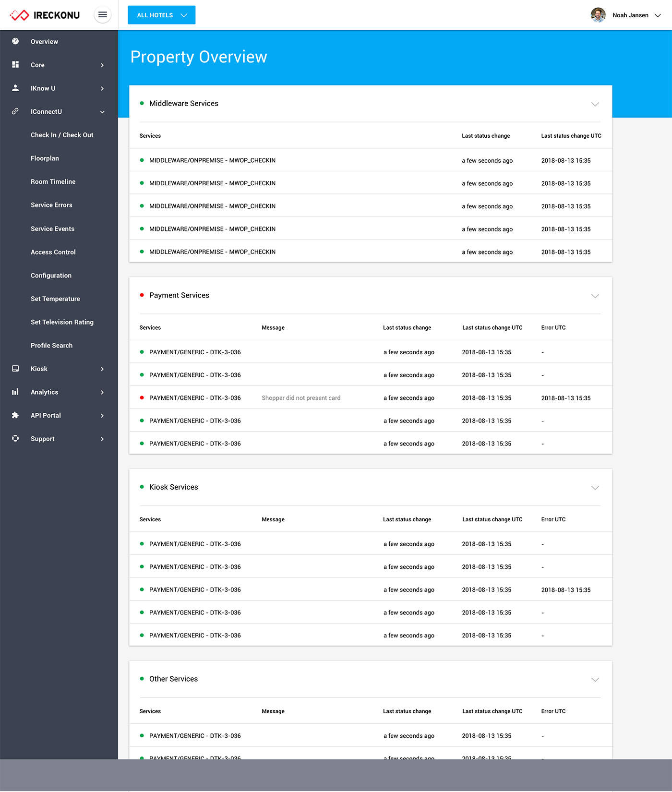The image size is (672, 792).
Task: Click Last status change header in Payment Services
Action: (x=407, y=328)
